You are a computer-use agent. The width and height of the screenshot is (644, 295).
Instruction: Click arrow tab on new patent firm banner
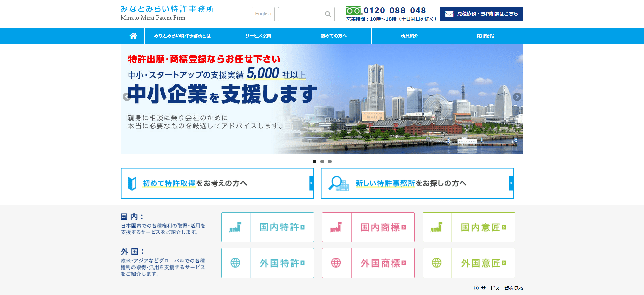tap(511, 183)
